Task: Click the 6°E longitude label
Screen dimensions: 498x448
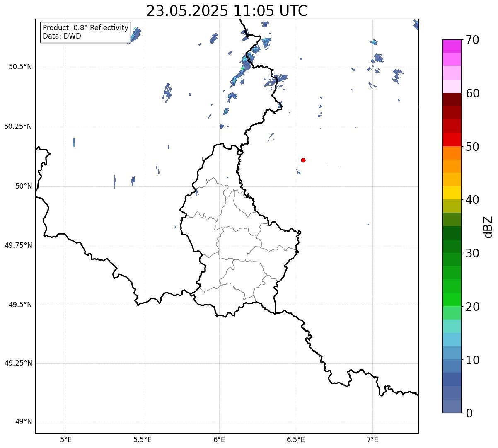Action: (219, 439)
